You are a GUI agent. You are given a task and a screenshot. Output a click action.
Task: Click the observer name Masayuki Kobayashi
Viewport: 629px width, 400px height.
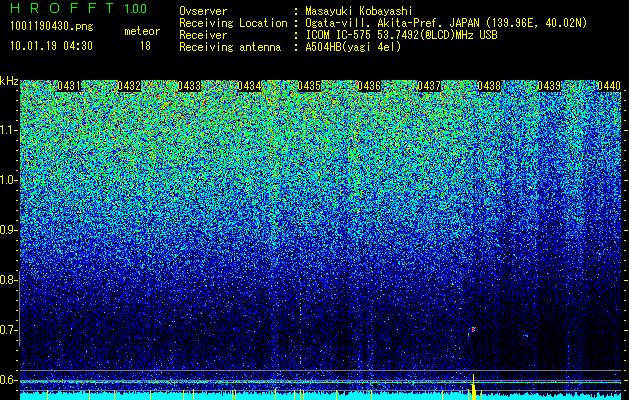pyautogui.click(x=358, y=11)
